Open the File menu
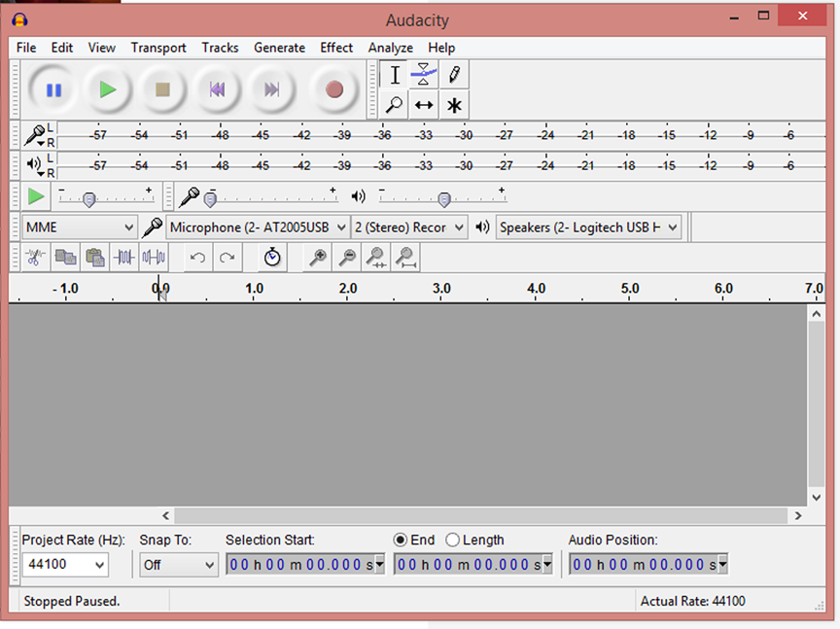The image size is (840, 629). coord(26,48)
